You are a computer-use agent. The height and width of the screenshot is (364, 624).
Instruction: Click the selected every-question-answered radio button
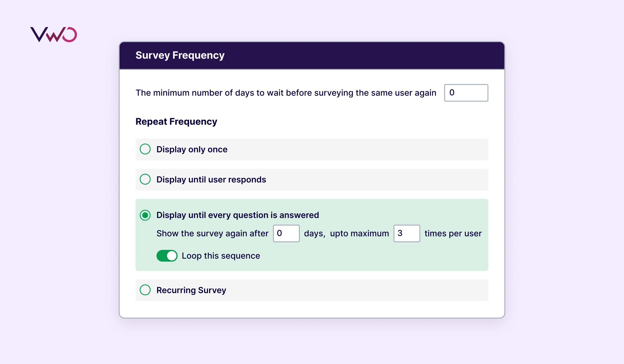145,215
